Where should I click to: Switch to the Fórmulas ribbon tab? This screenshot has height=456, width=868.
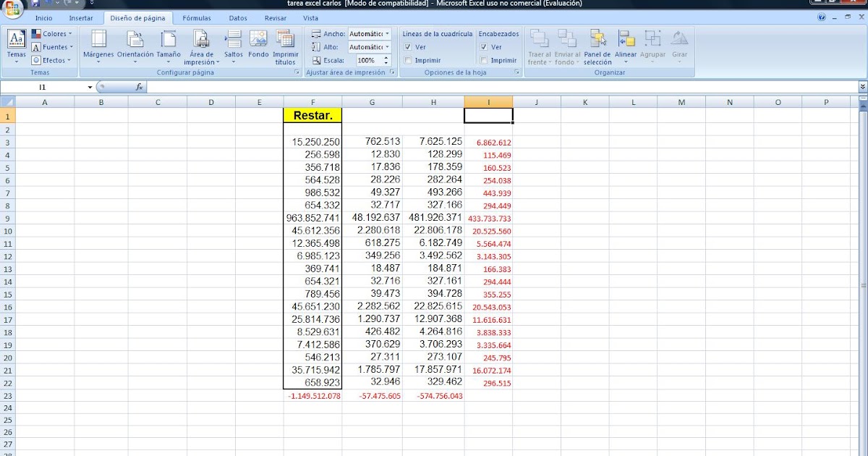[197, 17]
